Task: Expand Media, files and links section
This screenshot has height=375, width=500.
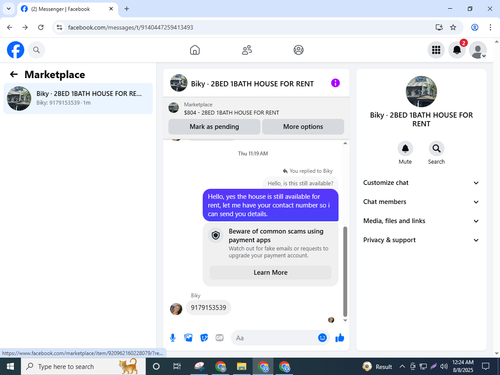Action: 421,221
